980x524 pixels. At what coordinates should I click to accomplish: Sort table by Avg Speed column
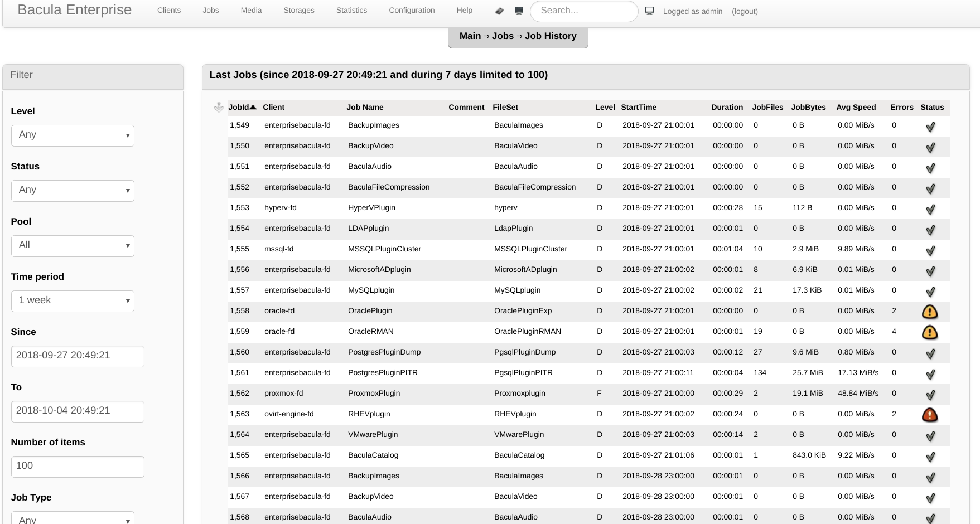coord(856,107)
